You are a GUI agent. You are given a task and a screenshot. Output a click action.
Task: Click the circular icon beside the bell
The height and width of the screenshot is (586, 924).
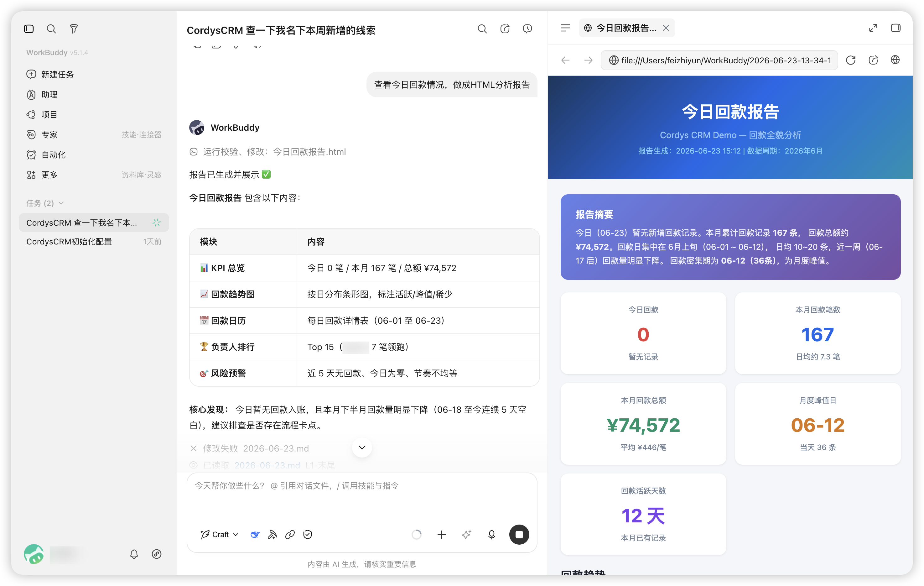pos(157,554)
